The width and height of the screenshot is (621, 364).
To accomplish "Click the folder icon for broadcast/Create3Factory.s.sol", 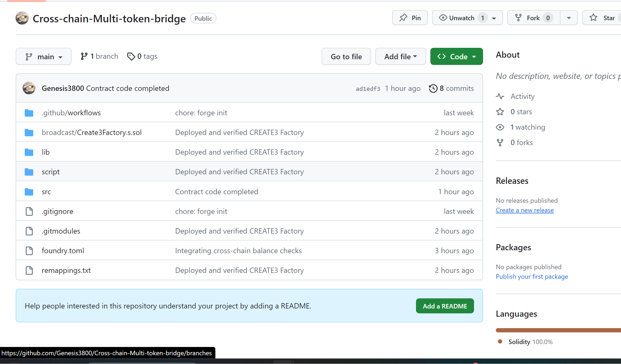I will pos(29,133).
